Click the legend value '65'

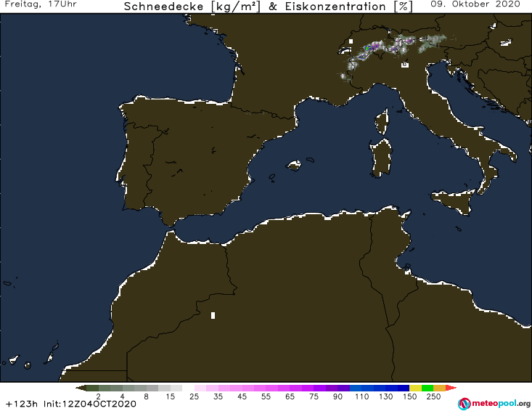290,396
